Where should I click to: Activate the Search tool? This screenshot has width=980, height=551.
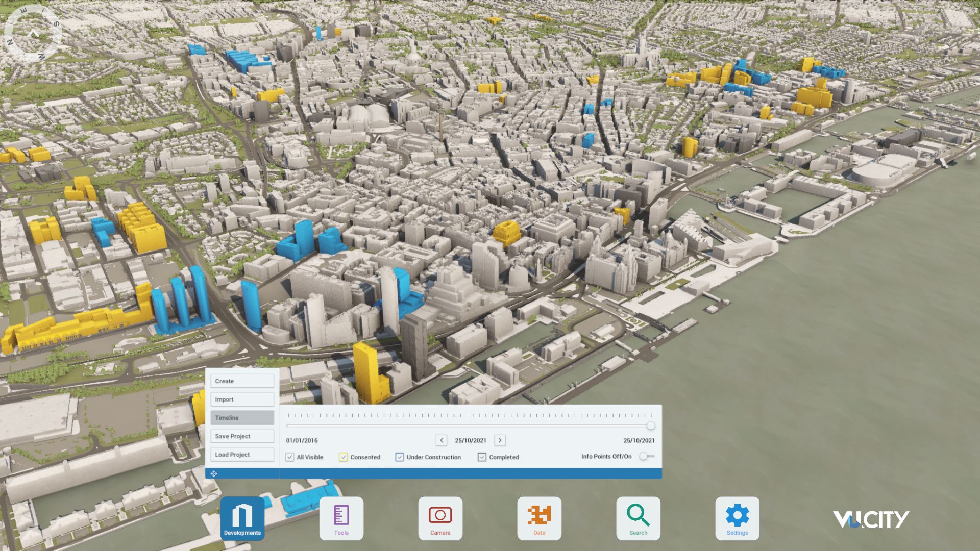point(638,516)
